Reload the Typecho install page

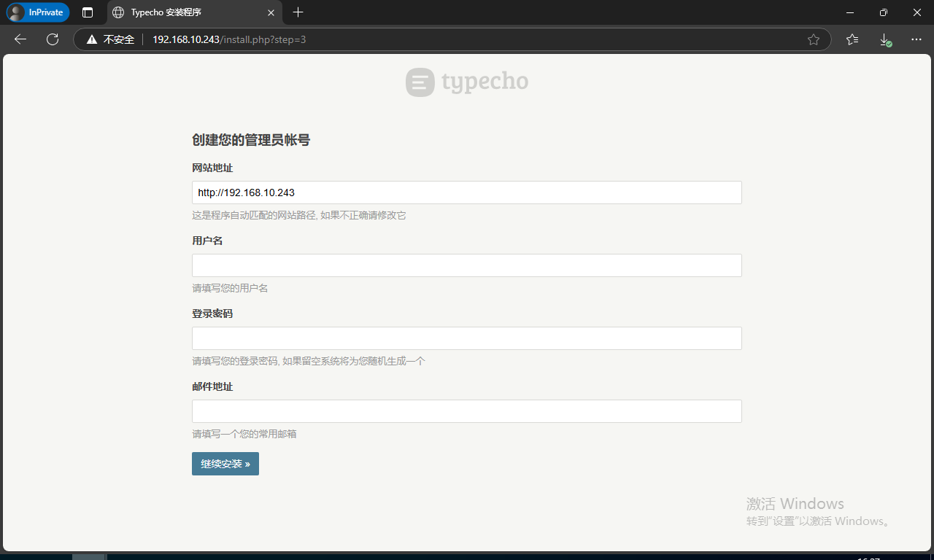53,39
